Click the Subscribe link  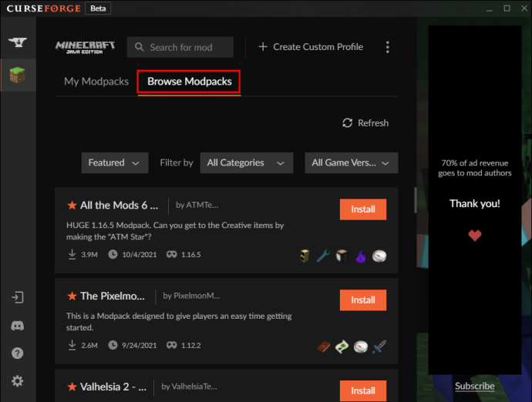(x=474, y=386)
